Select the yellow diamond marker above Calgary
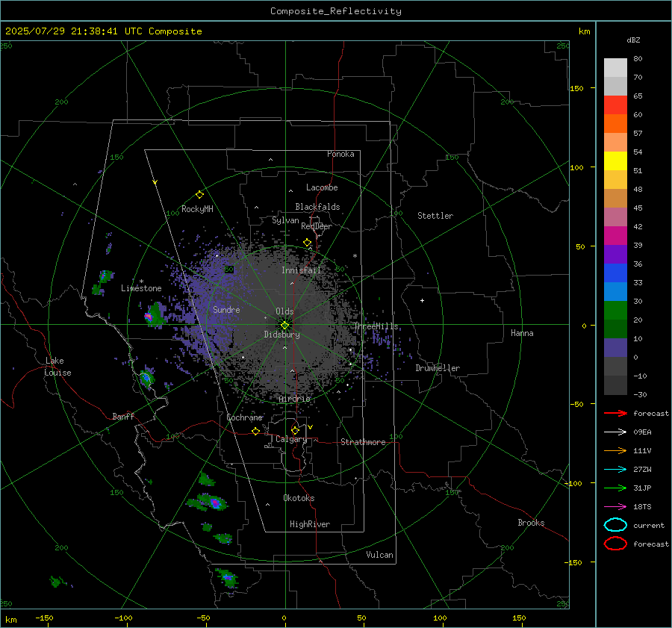The height and width of the screenshot is (628, 672). pyautogui.click(x=295, y=430)
